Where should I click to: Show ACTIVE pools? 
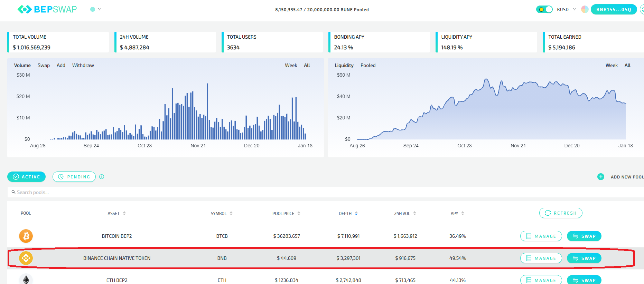[27, 177]
